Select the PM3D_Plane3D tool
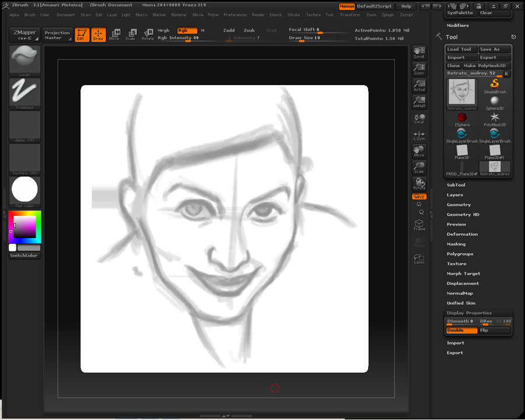Image resolution: width=525 pixels, height=420 pixels. (x=462, y=169)
